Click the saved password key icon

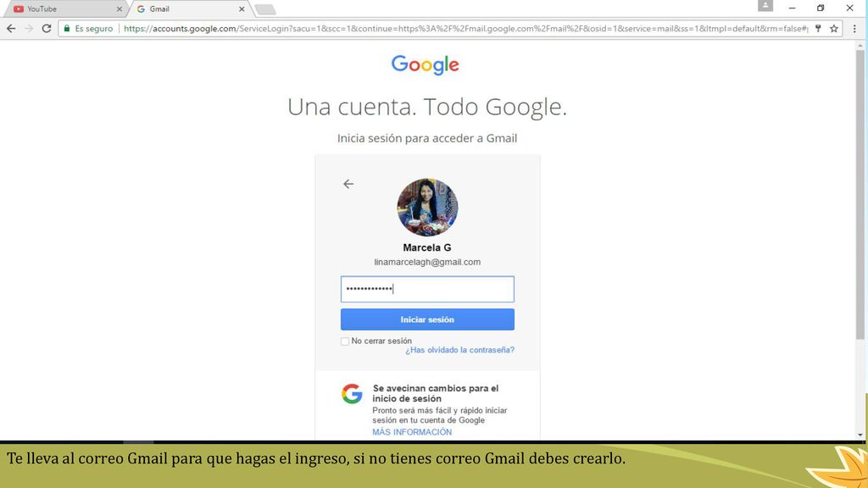click(x=818, y=28)
